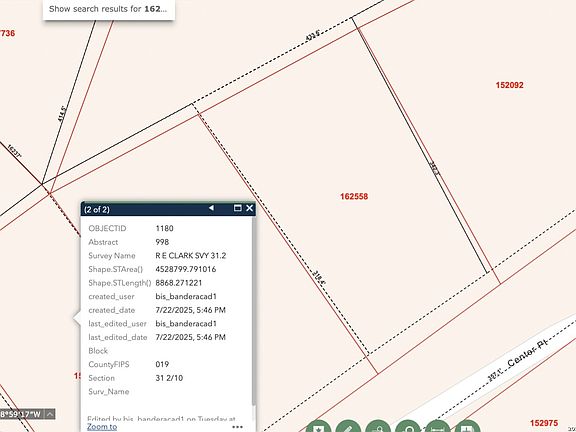Click the Block field label
This screenshot has width=576, height=432.
(98, 351)
